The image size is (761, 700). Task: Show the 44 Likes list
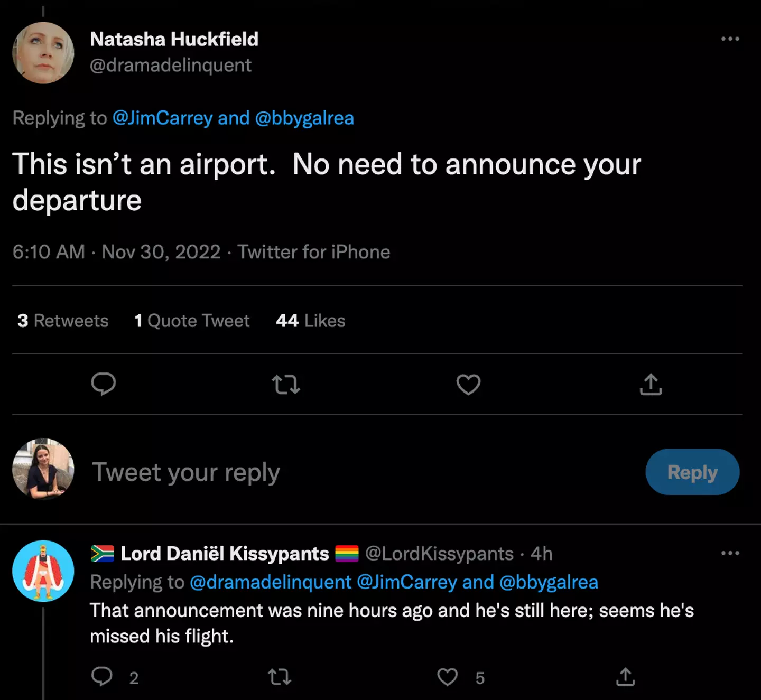tap(310, 321)
